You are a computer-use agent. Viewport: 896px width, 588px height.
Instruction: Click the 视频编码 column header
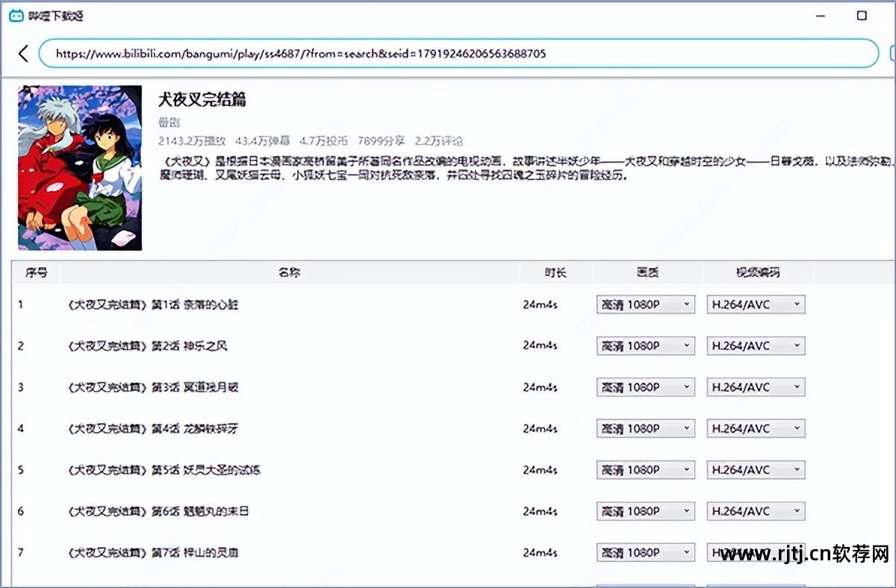coord(757,273)
